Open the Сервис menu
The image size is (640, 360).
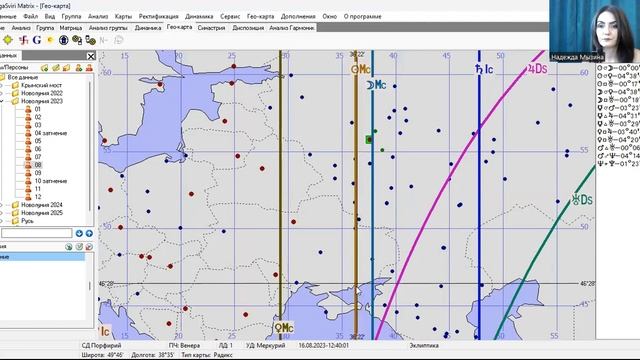tap(230, 16)
